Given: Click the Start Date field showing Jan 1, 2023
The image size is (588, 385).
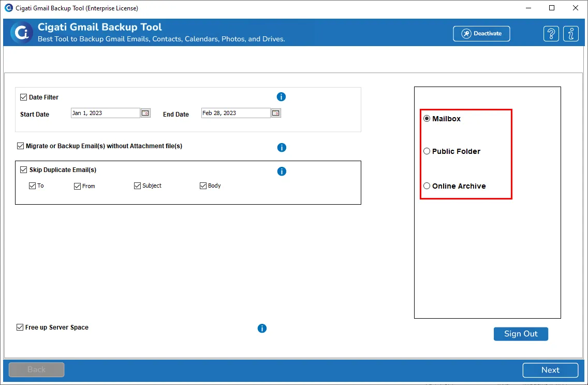Looking at the screenshot, I should (106, 113).
